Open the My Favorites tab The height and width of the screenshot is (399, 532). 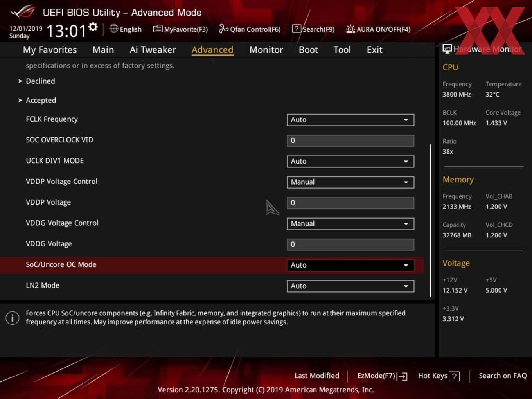tap(50, 50)
